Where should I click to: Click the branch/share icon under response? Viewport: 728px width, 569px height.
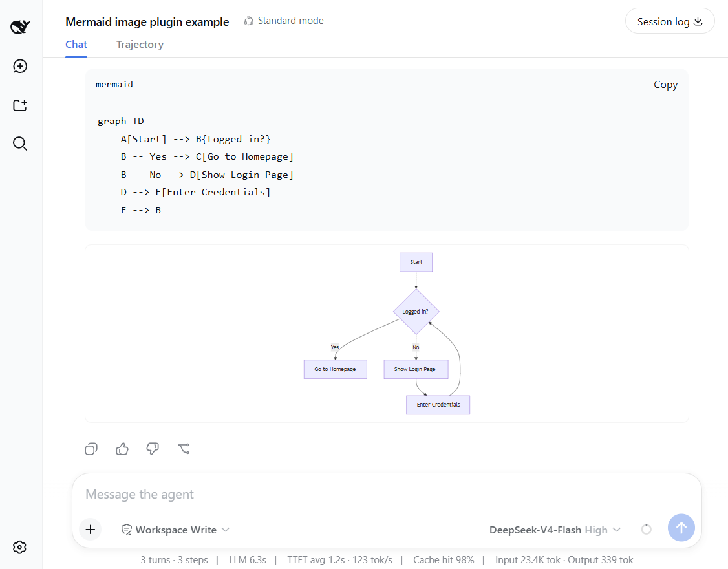click(184, 449)
